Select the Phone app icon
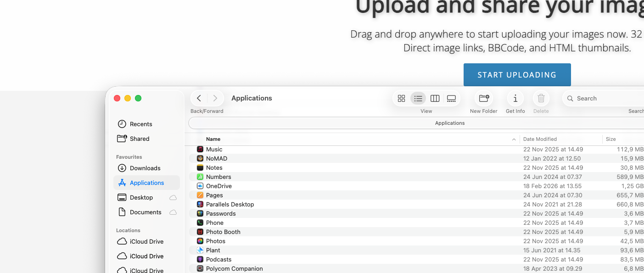This screenshot has height=273, width=644. pyautogui.click(x=200, y=223)
